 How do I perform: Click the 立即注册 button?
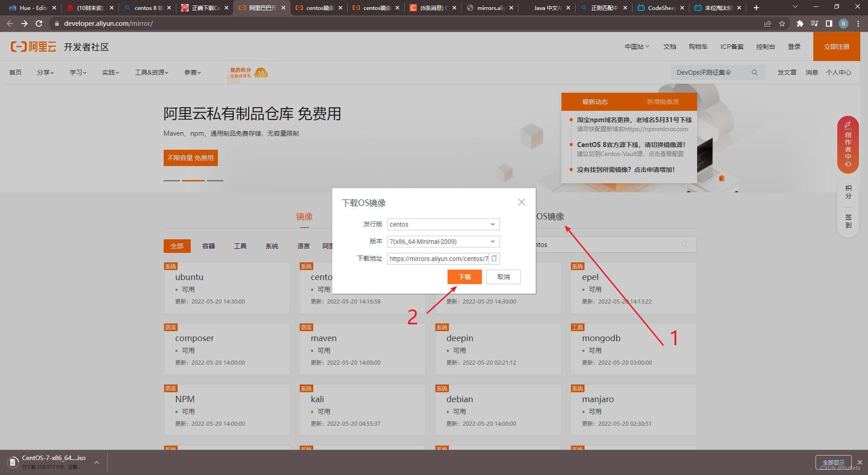point(837,47)
